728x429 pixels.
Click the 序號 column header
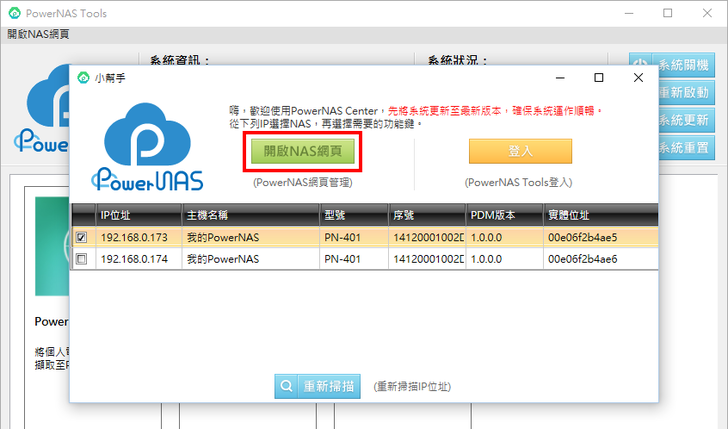[x=427, y=215]
